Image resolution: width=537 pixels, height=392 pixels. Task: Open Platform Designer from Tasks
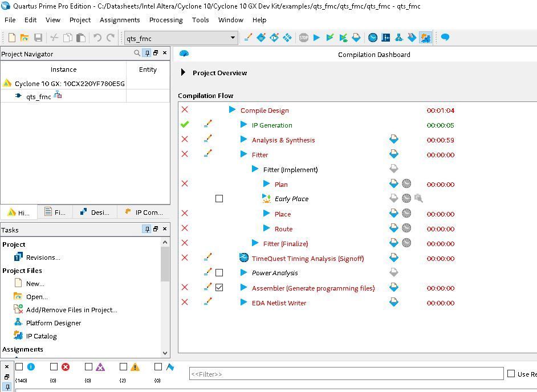(53, 322)
